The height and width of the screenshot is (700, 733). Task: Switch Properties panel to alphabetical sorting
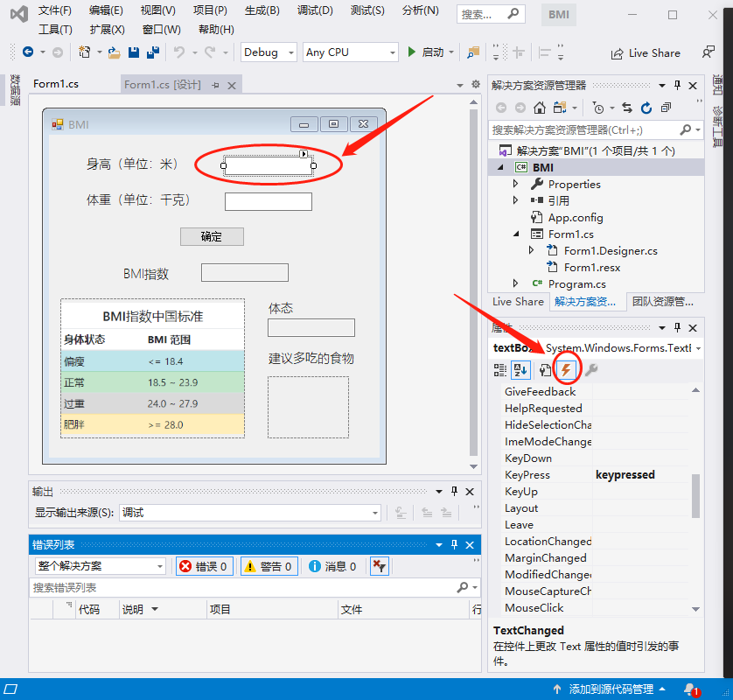(520, 369)
